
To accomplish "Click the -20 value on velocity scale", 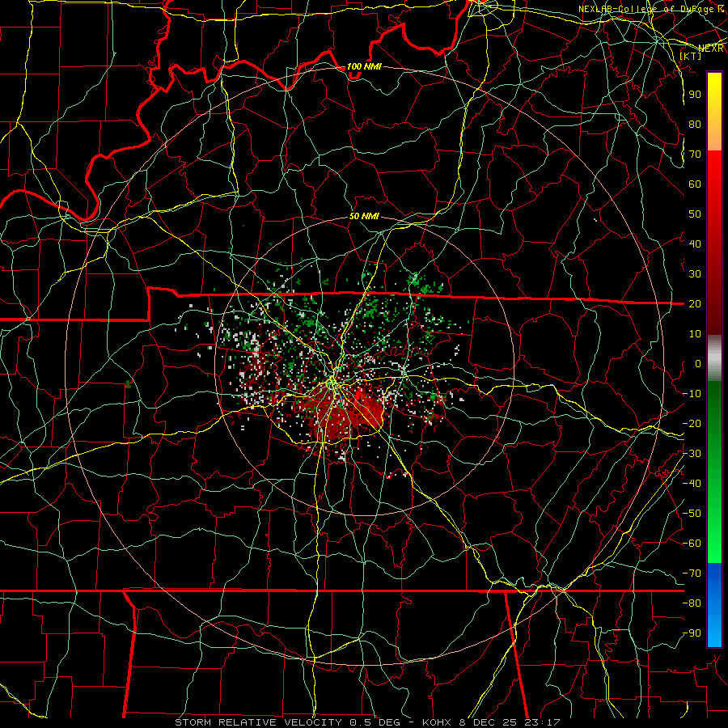I will [x=692, y=424].
